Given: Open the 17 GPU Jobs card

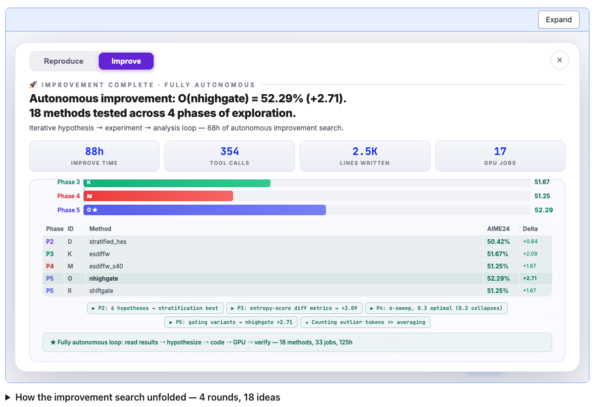Looking at the screenshot, I should tap(500, 156).
